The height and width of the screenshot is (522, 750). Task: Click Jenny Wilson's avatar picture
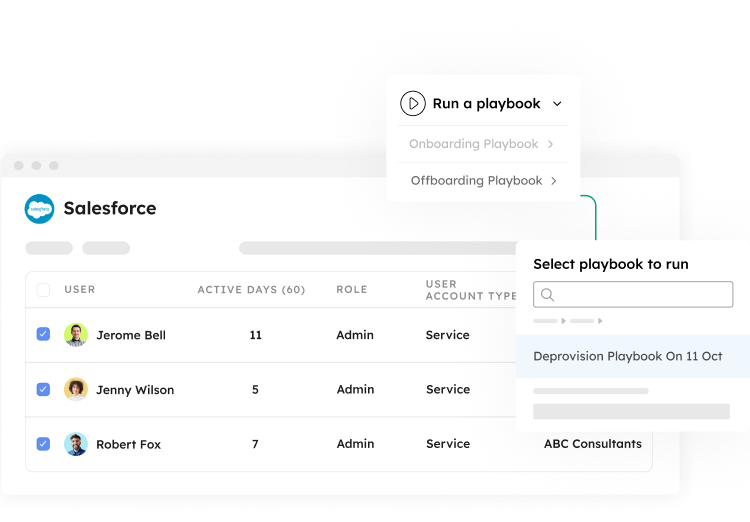tap(76, 389)
